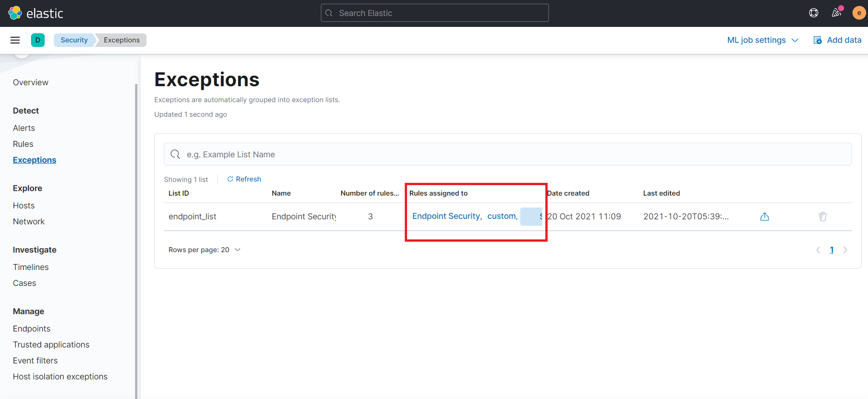Open the help menu icon
Image resolution: width=868 pixels, height=399 pixels.
coord(814,13)
